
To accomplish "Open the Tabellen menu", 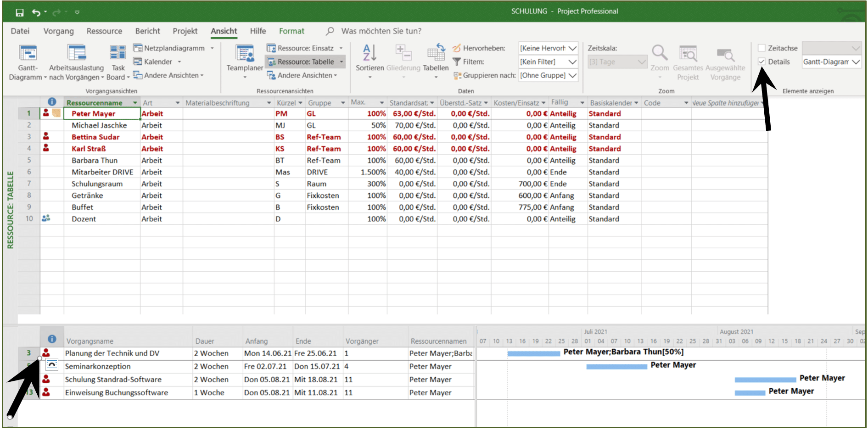I will point(436,61).
